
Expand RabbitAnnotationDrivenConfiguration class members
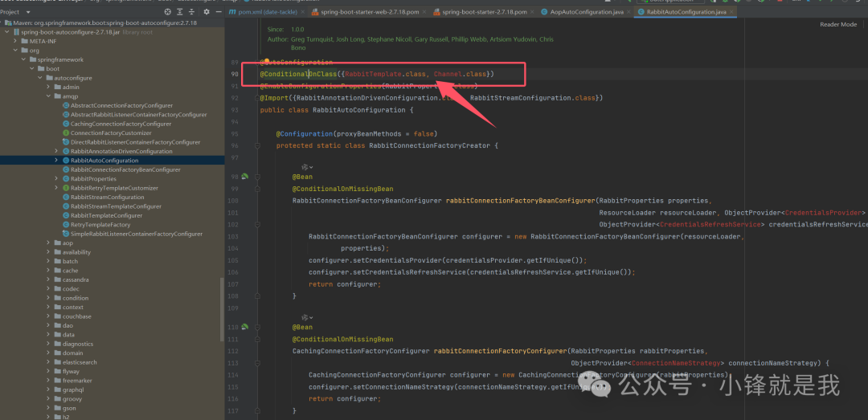coord(56,151)
